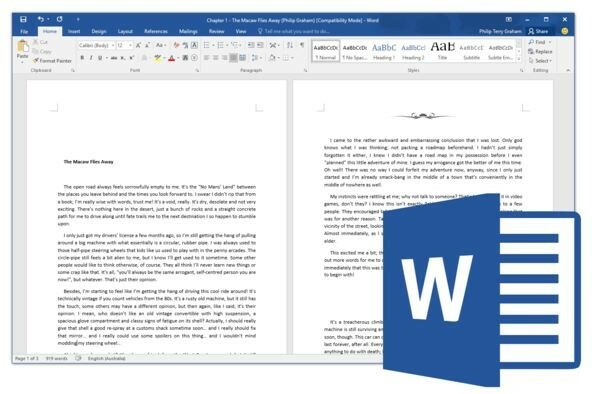Viewport: 592px width, 394px height.
Task: Apply numbered list formatting
Action: (x=221, y=45)
